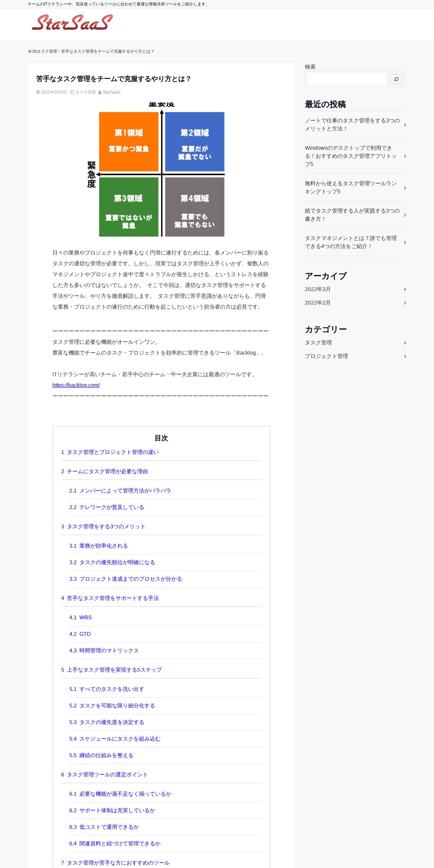Click the home icon in breadcrumb

click(30, 51)
